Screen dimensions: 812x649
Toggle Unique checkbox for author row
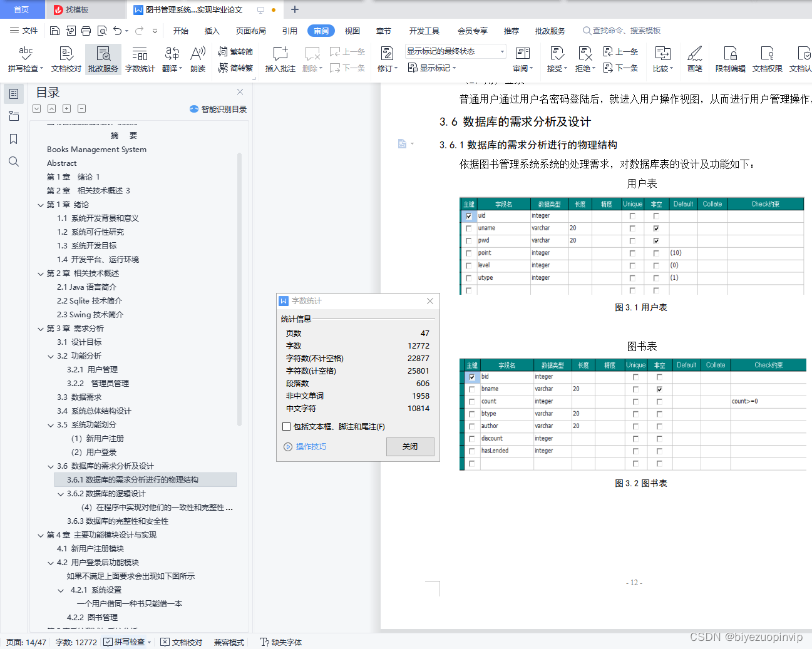click(635, 426)
